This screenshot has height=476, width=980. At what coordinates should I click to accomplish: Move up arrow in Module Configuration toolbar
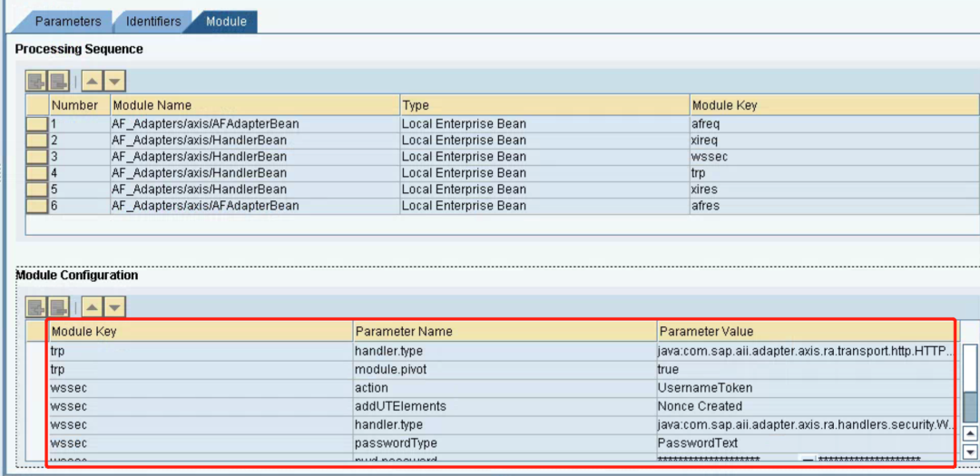(x=92, y=306)
